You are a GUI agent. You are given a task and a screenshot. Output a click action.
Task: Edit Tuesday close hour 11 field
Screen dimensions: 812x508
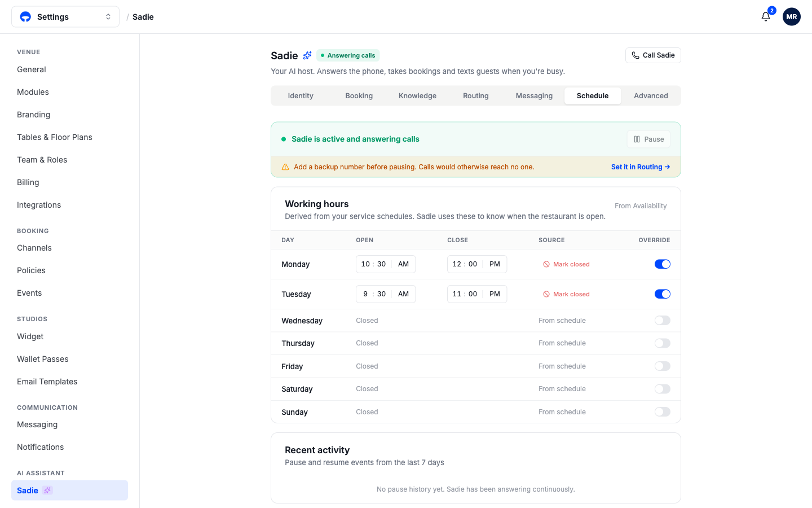tap(457, 294)
